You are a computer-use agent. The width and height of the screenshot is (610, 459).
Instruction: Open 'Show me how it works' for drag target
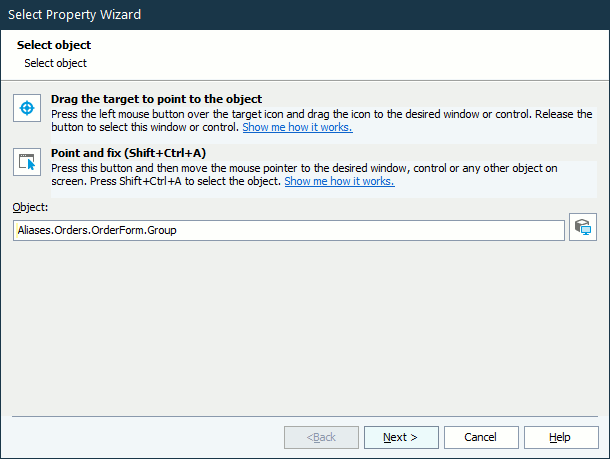(297, 128)
